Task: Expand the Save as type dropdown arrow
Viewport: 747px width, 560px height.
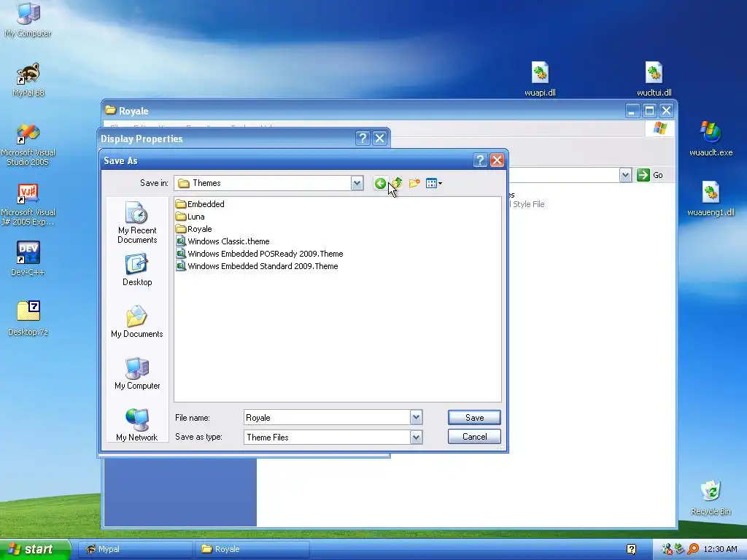Action: point(416,437)
